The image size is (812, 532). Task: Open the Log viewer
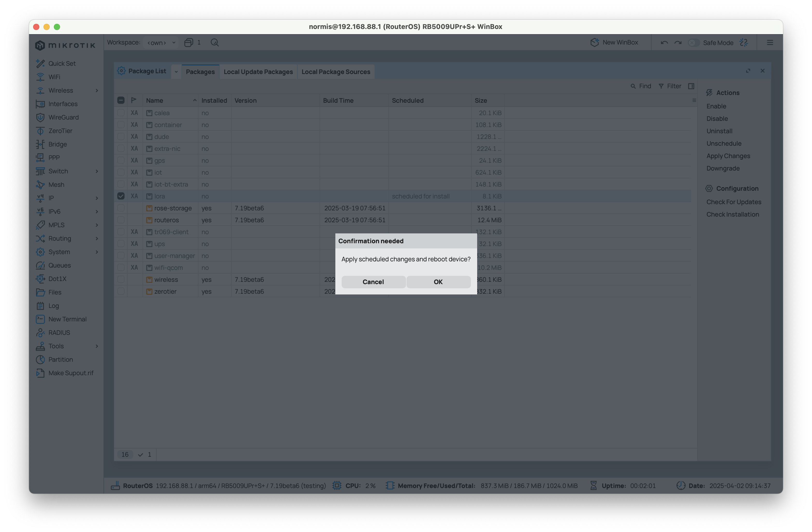(53, 306)
